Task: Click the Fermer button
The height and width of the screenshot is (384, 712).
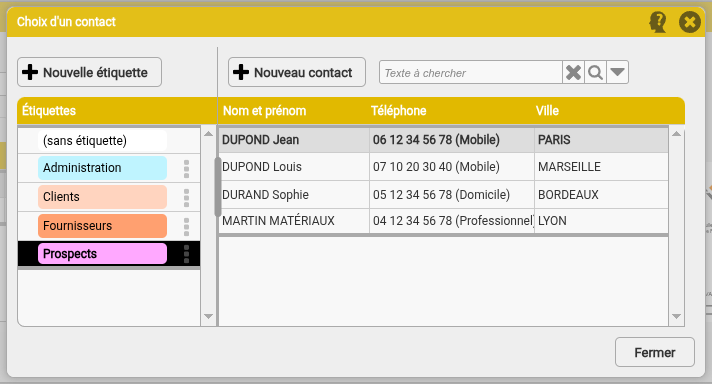Action: [x=655, y=352]
